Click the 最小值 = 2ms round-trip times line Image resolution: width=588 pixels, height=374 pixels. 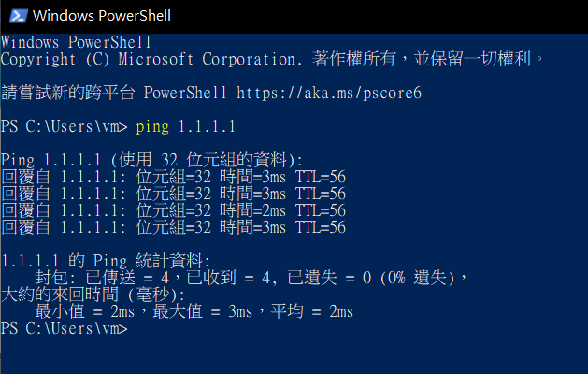194,311
